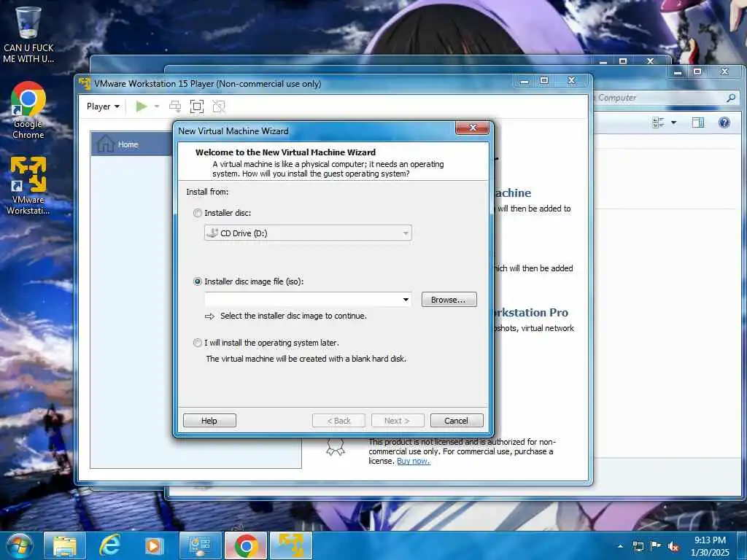Open File Explorer from the taskbar

(x=65, y=545)
